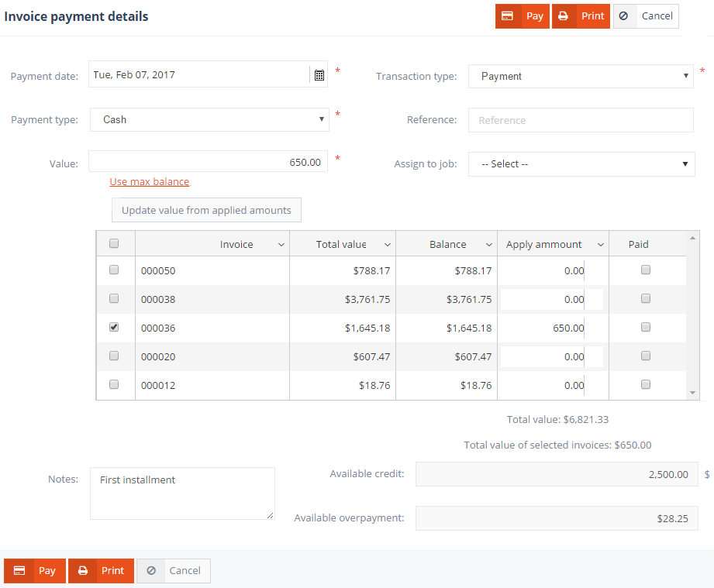Click the top Print printer icon
Screen dimensions: 714x588
(x=564, y=16)
